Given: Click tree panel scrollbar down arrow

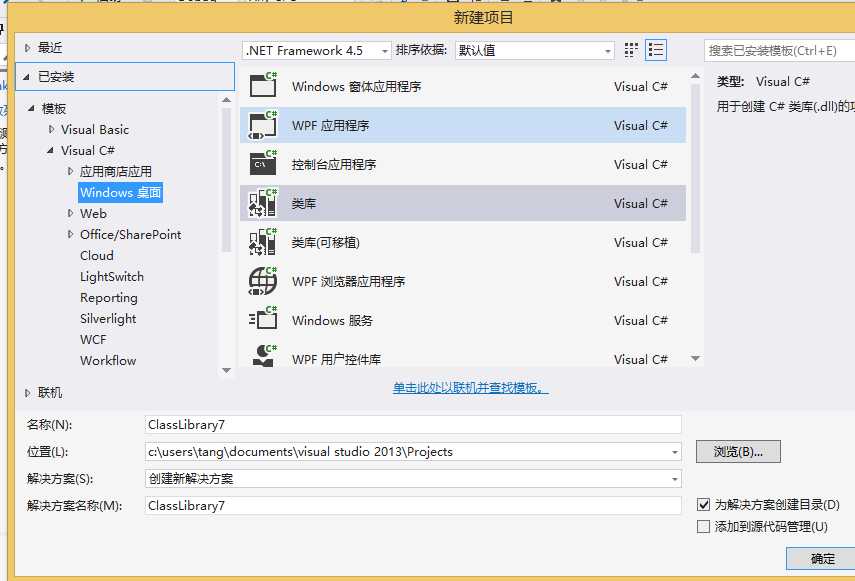Looking at the screenshot, I should [x=227, y=371].
